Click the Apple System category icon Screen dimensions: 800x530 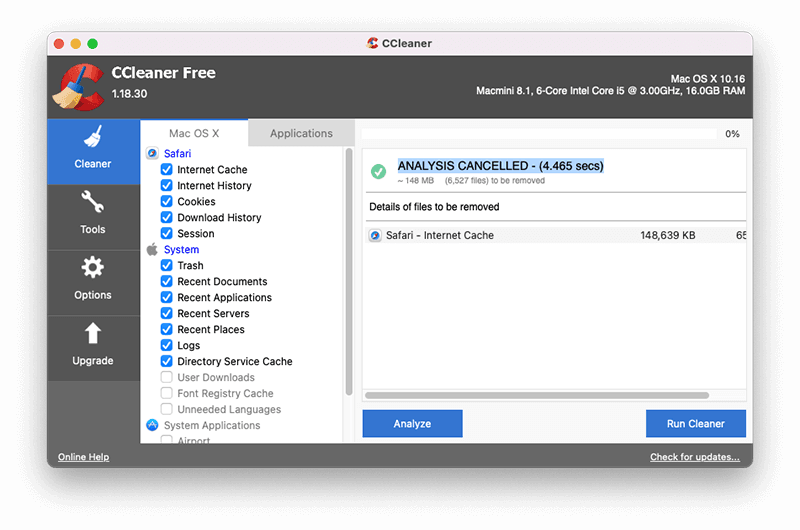coord(152,250)
